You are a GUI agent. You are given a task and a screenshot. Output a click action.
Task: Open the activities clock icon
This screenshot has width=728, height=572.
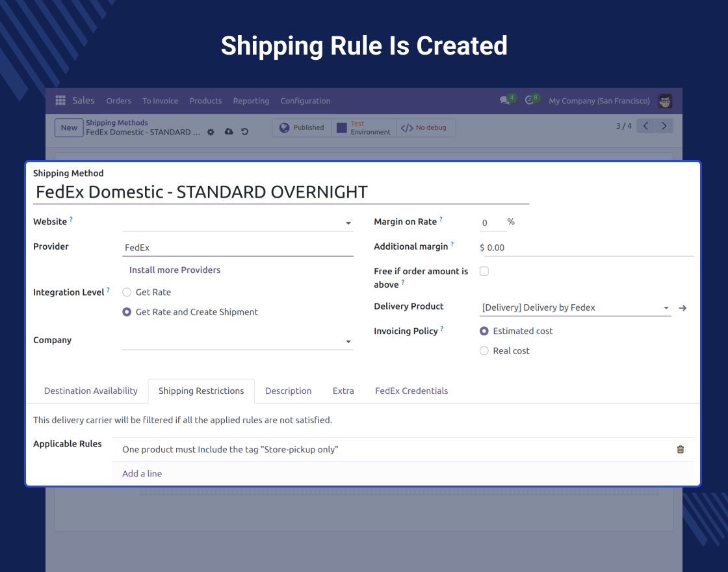tap(529, 100)
